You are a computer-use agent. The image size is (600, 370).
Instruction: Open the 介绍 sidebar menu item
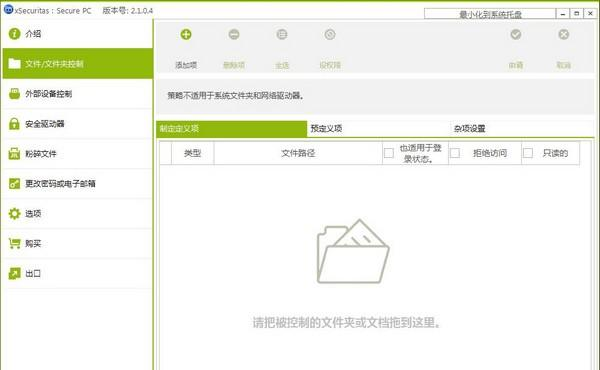[78, 34]
